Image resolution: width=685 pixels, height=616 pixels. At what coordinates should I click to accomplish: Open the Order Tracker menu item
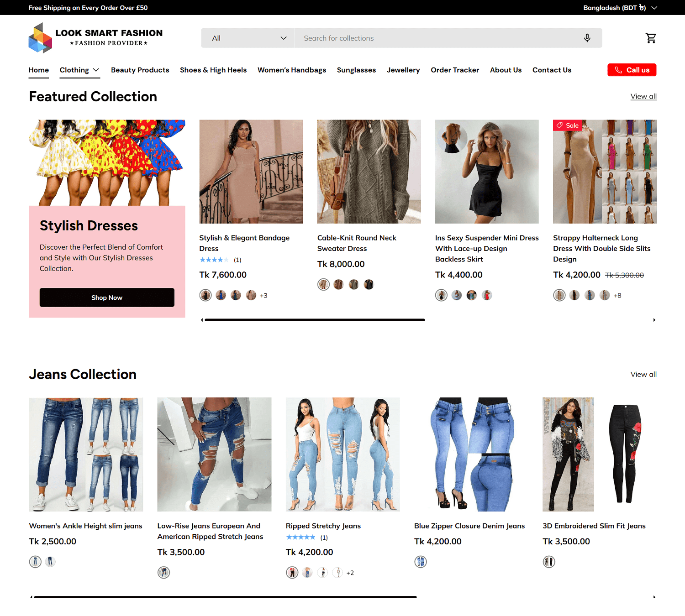454,70
